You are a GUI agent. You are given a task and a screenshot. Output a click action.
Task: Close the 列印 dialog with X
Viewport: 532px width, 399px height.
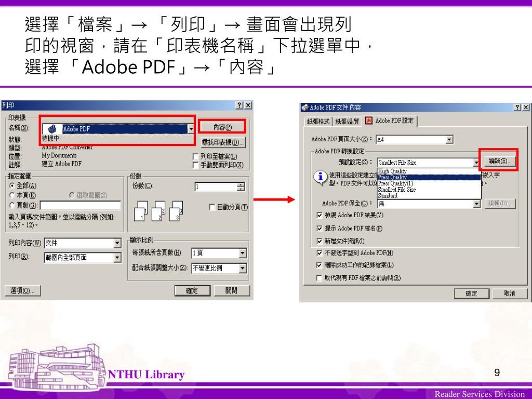(x=248, y=105)
